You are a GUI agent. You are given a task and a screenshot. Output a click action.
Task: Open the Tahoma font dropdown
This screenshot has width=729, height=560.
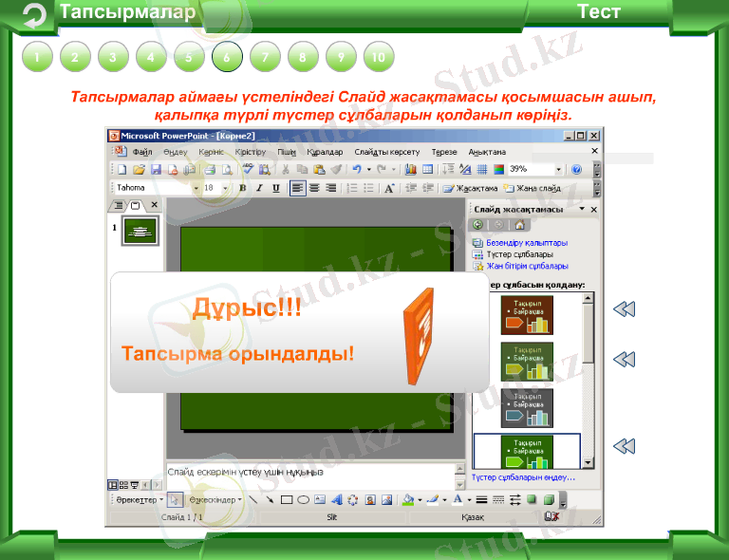point(196,188)
